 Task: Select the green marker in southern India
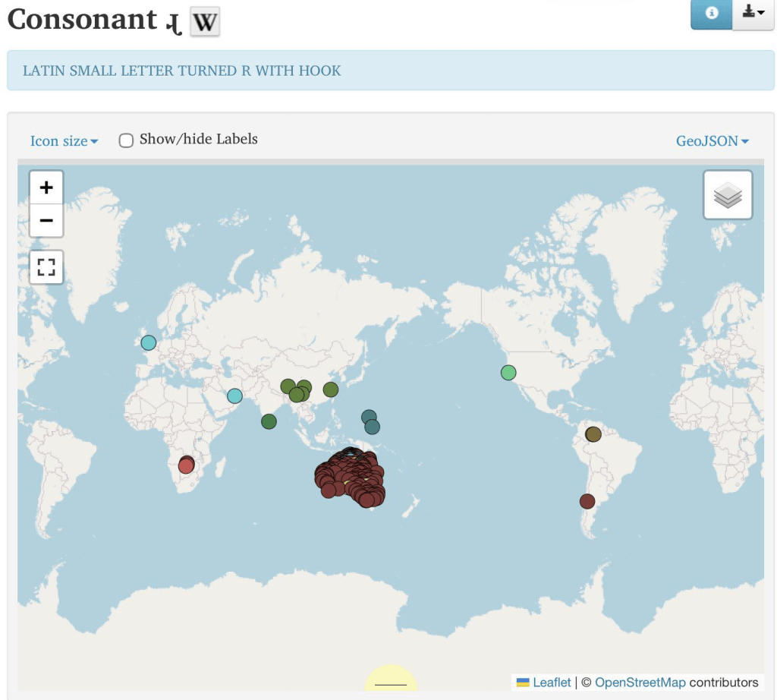click(269, 421)
